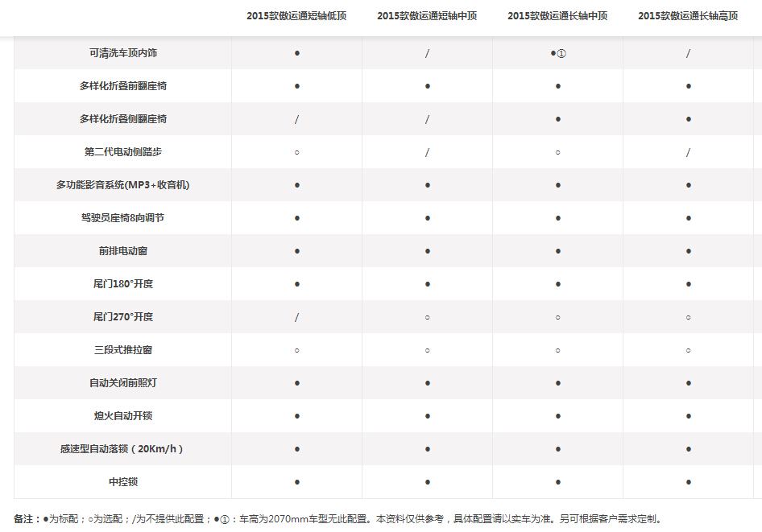
Task: Click the 感速型自动落锁（20Km/h）row label
Action: point(123,449)
